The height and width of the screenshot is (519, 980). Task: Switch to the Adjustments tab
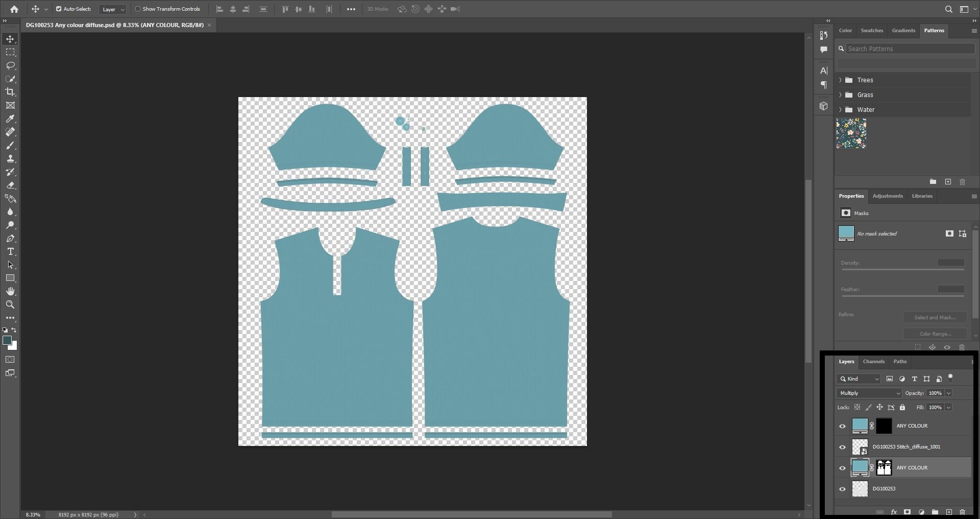pyautogui.click(x=888, y=196)
